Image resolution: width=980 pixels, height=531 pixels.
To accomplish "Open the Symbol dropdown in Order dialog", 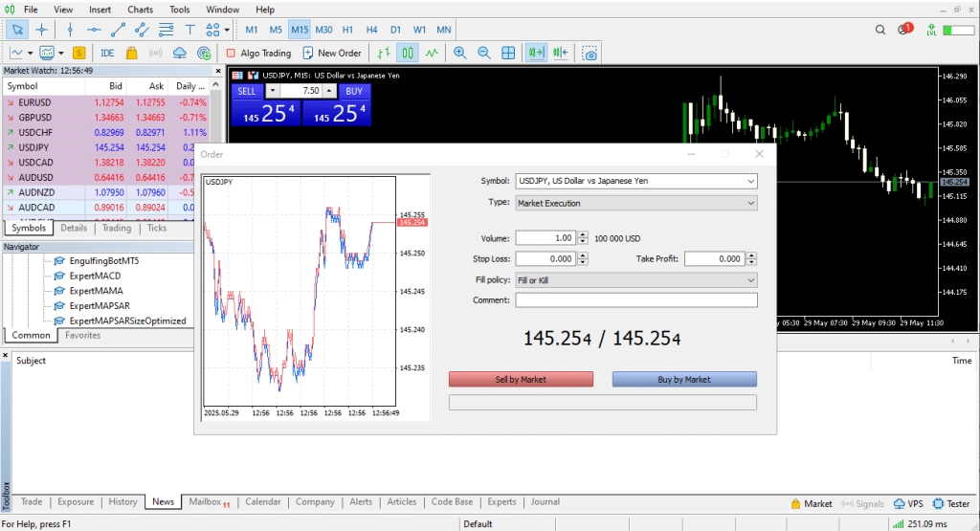I will click(635, 180).
